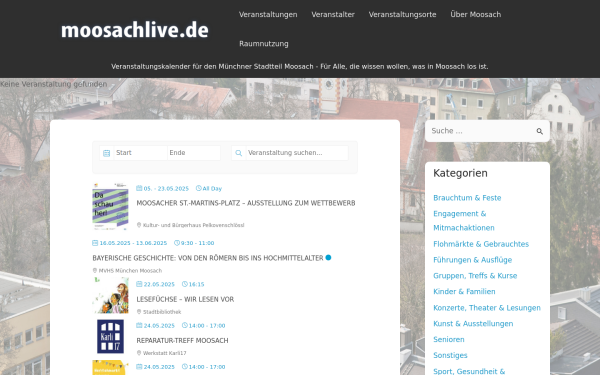Select Raumnutzung in the navigation
This screenshot has width=600, height=375.
(264, 44)
